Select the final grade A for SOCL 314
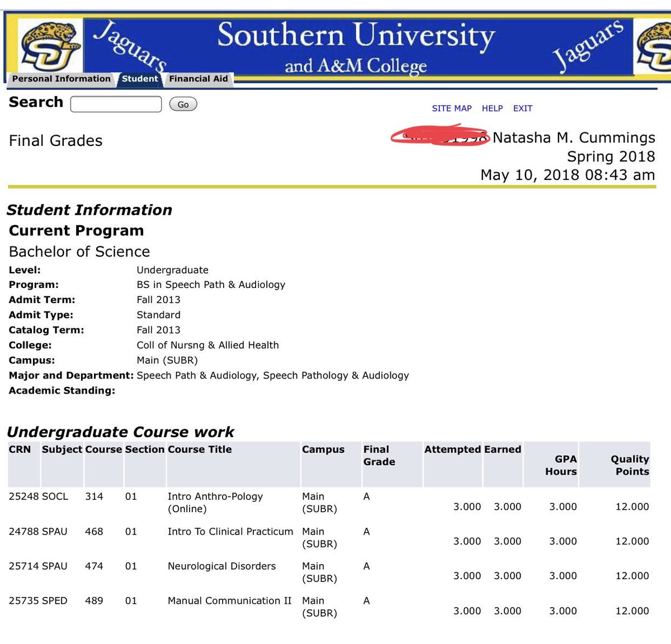 click(x=366, y=496)
